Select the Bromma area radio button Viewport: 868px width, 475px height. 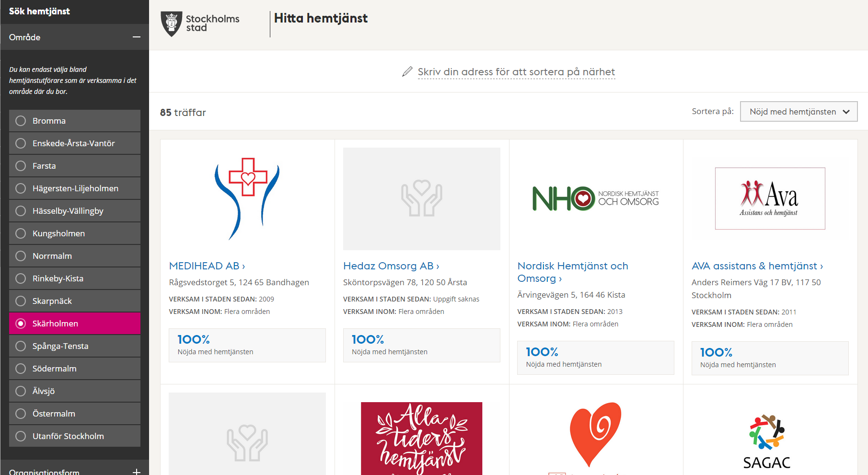coord(21,121)
